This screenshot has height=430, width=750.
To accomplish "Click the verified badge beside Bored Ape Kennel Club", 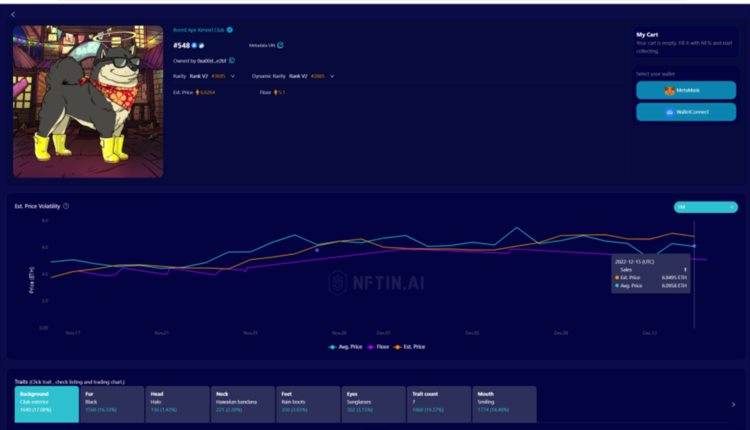I will pyautogui.click(x=229, y=30).
